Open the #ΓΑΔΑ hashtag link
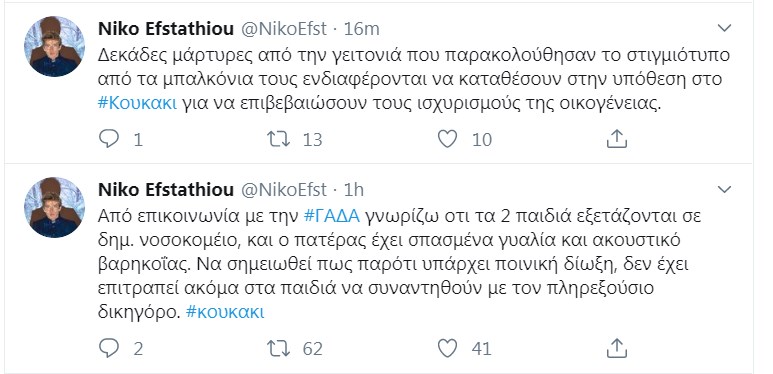The height and width of the screenshot is (374, 773). [332, 216]
